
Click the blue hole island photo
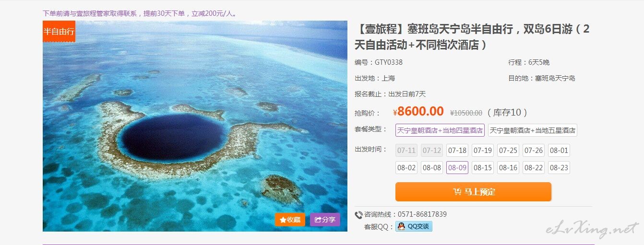tap(195, 126)
